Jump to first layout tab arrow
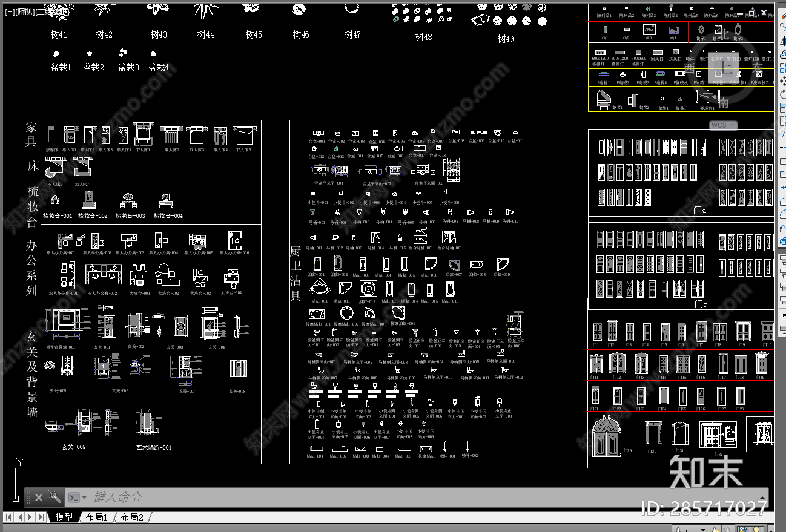The image size is (786, 532). pyautogui.click(x=8, y=517)
